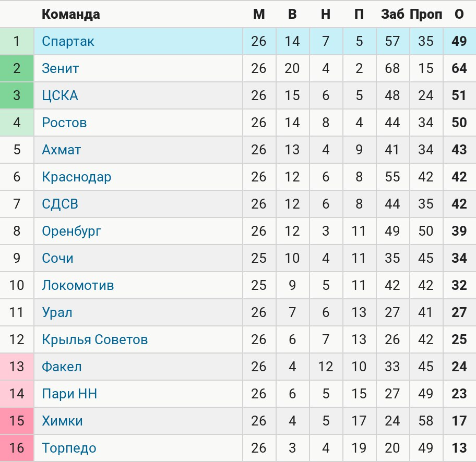
Task: Click the Химки team link
Action: coord(62,421)
